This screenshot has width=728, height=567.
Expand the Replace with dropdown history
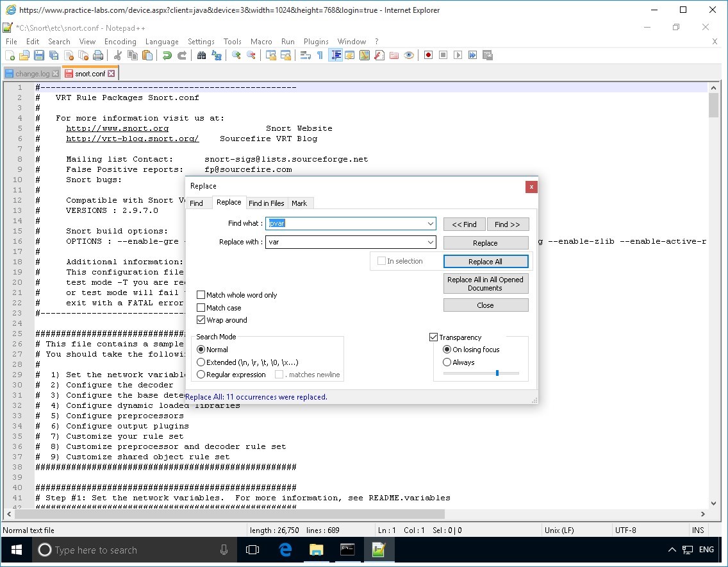tap(431, 242)
